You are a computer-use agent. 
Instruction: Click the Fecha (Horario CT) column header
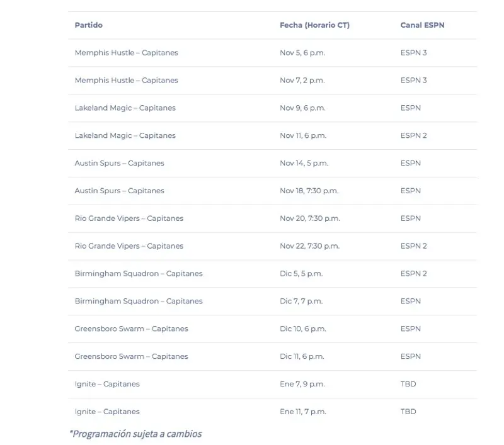[314, 25]
